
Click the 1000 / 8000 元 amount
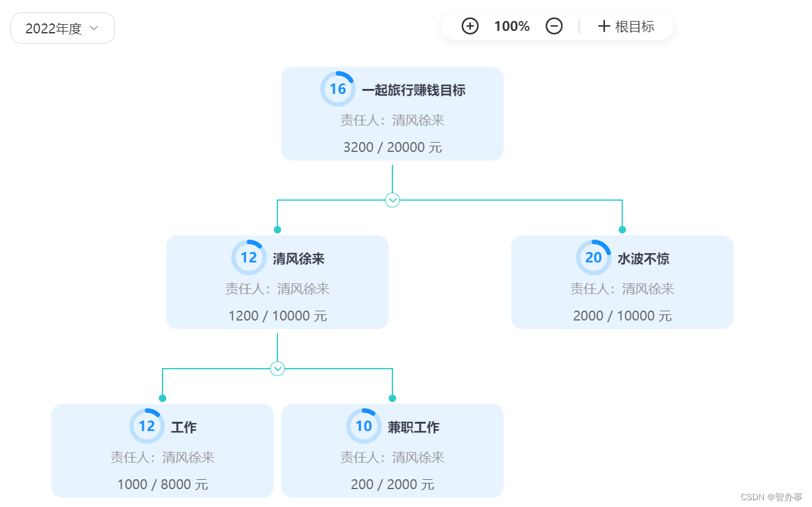[163, 485]
